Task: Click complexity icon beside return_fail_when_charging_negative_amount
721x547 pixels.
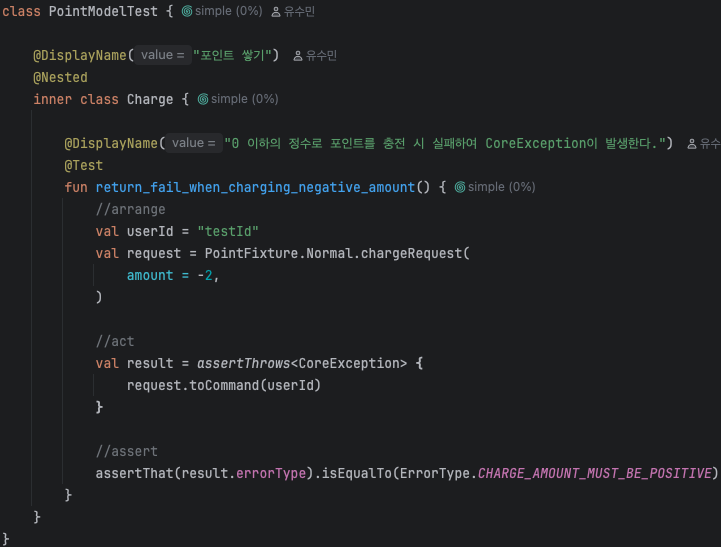Action: pos(460,187)
